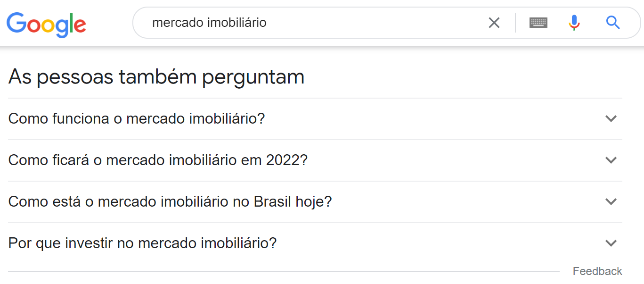The height and width of the screenshot is (284, 644).
Task: Click the 'As pessoas também perguntam' heading
Action: (x=156, y=76)
